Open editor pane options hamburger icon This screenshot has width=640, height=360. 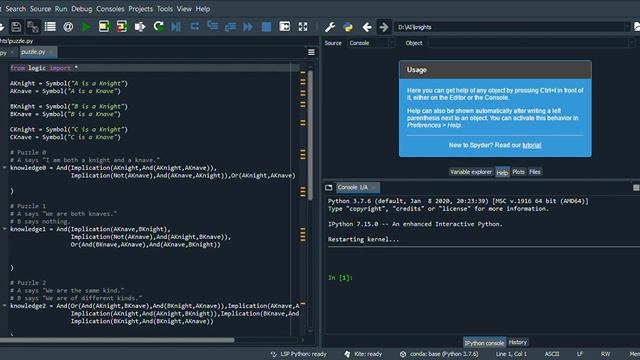tap(311, 52)
